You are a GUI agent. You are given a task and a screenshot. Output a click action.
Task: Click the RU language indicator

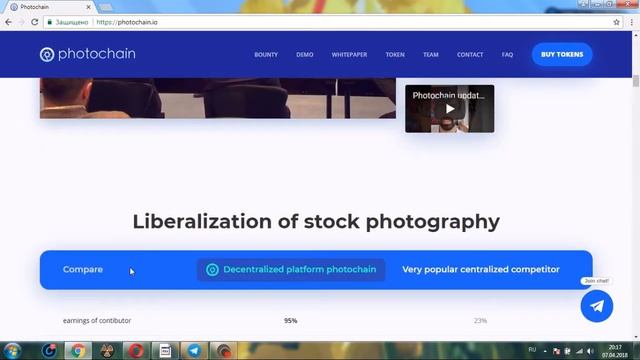click(x=532, y=350)
